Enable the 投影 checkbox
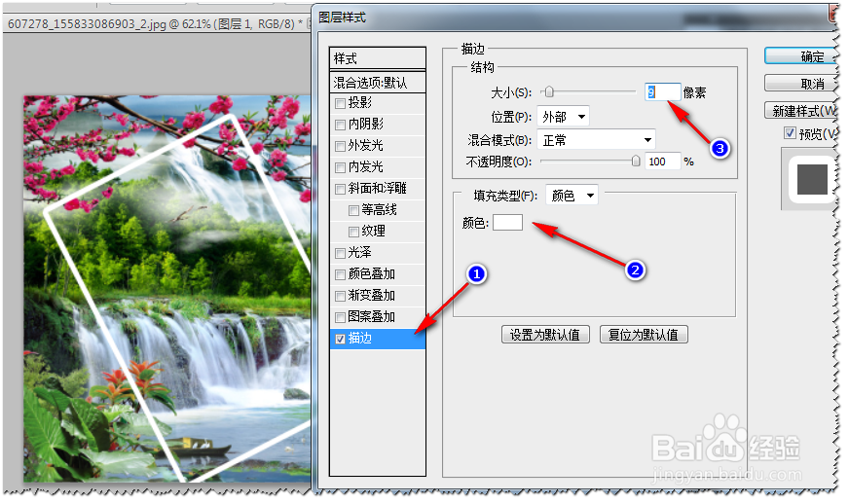Screen dimensions: 849x504 click(x=340, y=103)
